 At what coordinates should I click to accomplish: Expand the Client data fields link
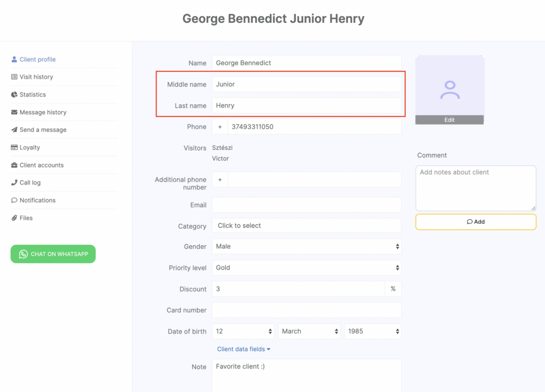tap(244, 349)
